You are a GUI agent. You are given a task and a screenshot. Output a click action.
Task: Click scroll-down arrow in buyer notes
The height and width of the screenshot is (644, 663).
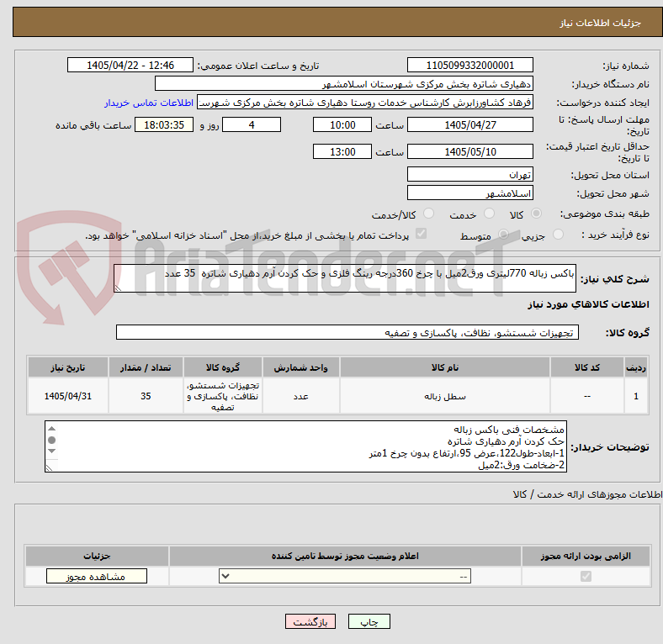(x=51, y=451)
